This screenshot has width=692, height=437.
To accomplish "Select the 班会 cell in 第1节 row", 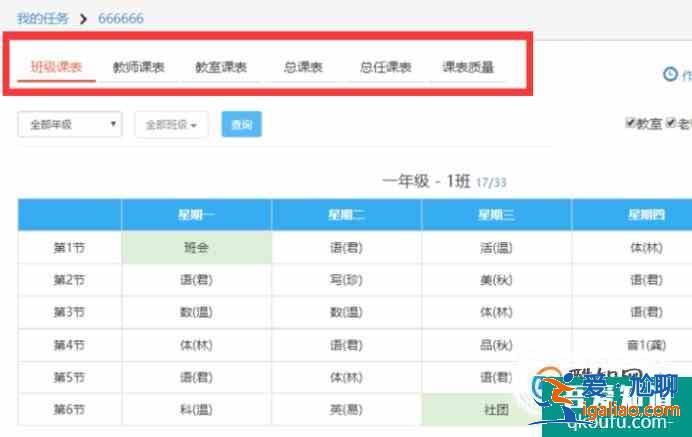I will coord(196,248).
